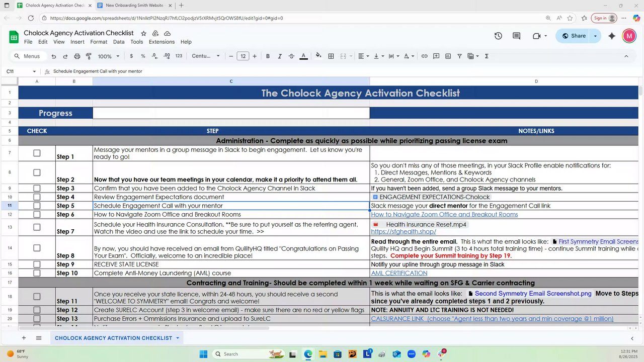Open the Gemini sparkle assistant

pos(612,36)
